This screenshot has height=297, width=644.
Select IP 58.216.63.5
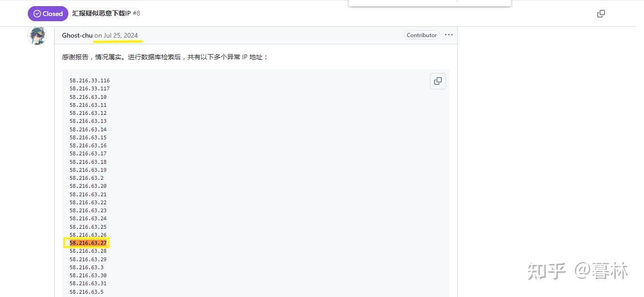(87, 292)
